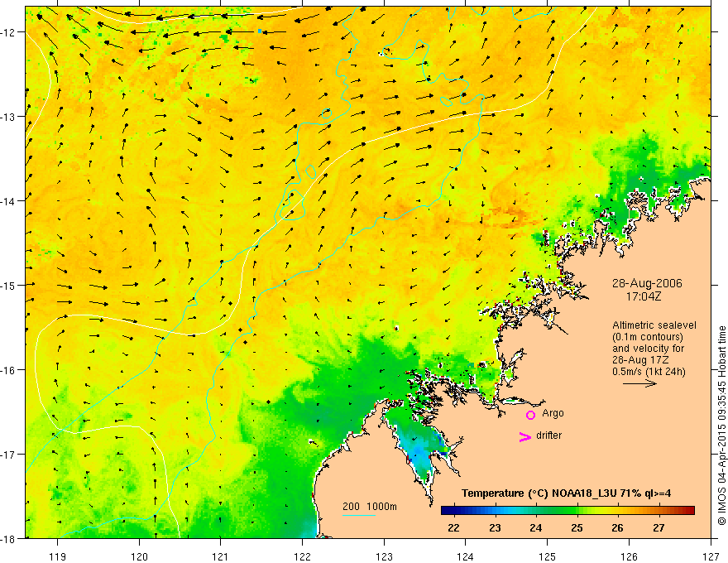Click the longitude 126 axis label
This screenshot has width=728, height=563.
pyautogui.click(x=629, y=556)
